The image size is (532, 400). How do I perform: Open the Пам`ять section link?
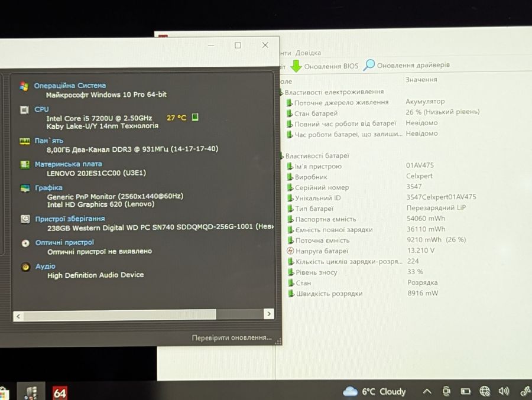(49, 141)
